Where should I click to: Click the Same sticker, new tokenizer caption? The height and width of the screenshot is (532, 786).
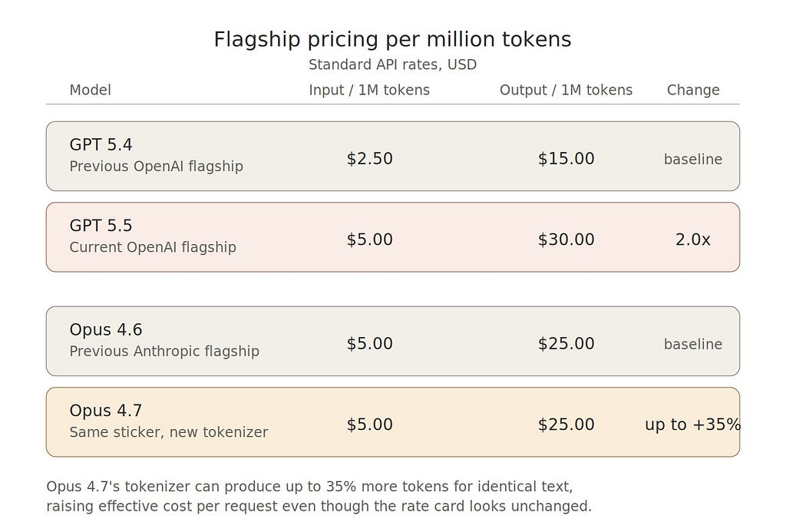coord(169,431)
